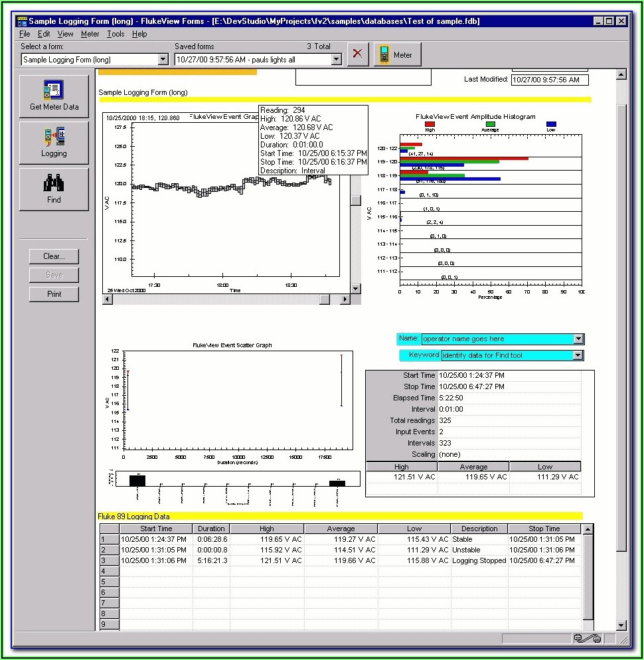Click the FlukeView icon in title bar
Screen dimensions: 644x660
tap(21, 21)
